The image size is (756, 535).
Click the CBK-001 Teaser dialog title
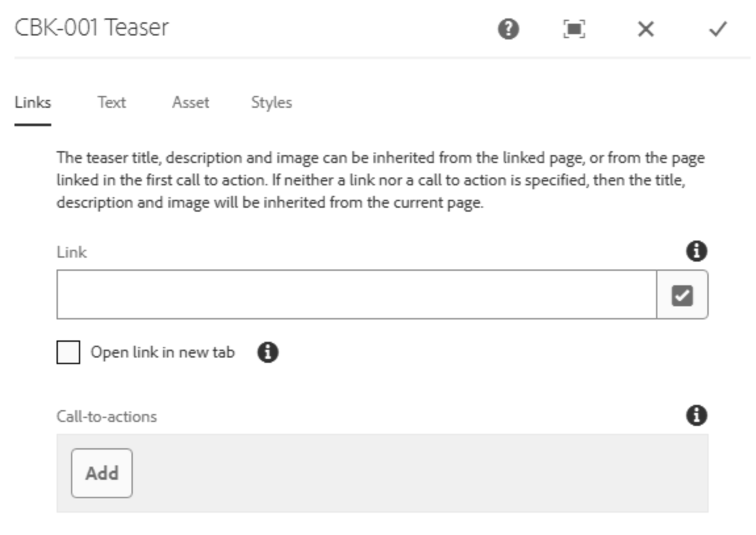point(91,28)
